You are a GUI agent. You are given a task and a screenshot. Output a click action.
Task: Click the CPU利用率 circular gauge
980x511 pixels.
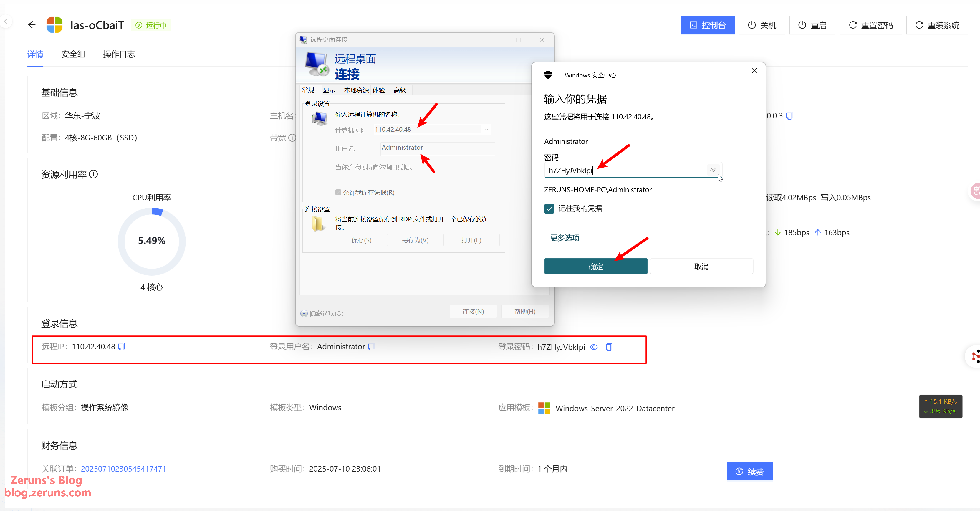tap(151, 241)
